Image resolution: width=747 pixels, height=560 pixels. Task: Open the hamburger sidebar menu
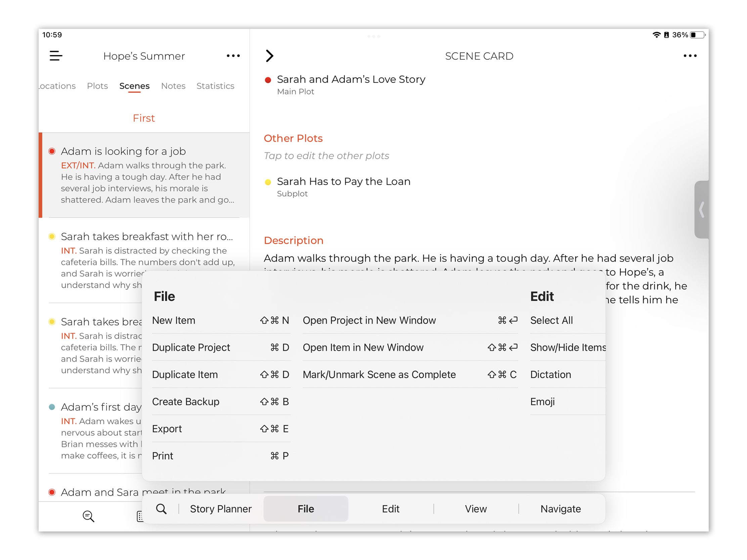[56, 56]
